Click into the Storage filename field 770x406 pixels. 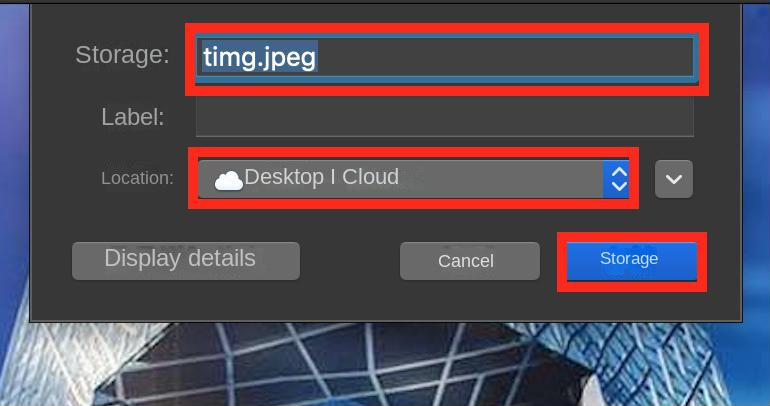coord(445,58)
